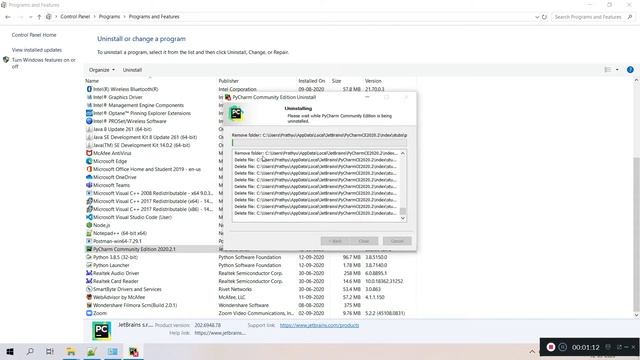Sort by the Version column header
The height and width of the screenshot is (360, 640).
pos(373,81)
